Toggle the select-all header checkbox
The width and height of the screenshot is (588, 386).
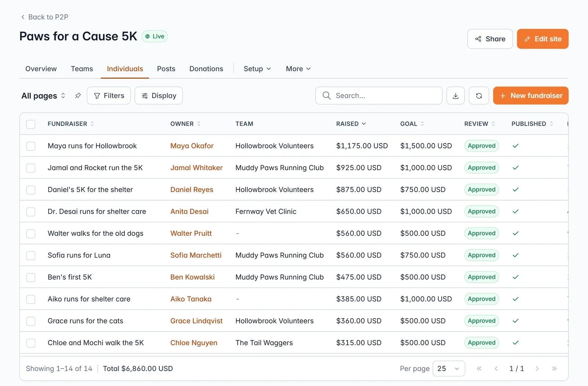31,124
